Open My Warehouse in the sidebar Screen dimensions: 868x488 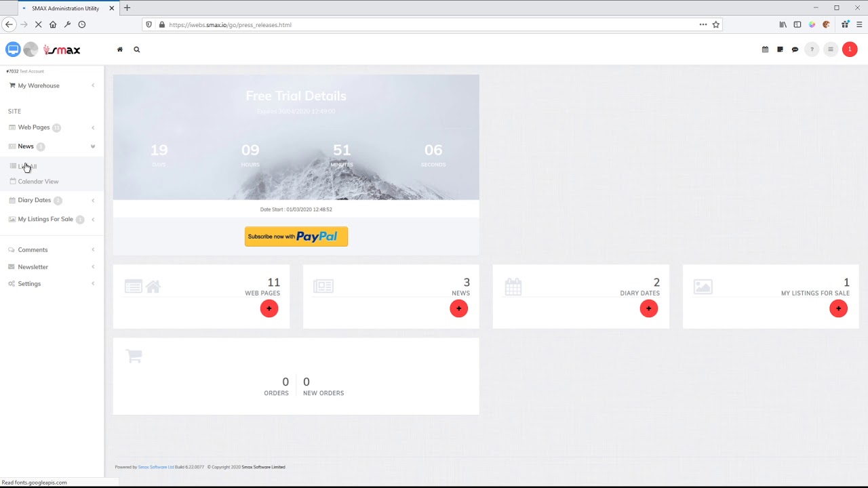click(39, 85)
